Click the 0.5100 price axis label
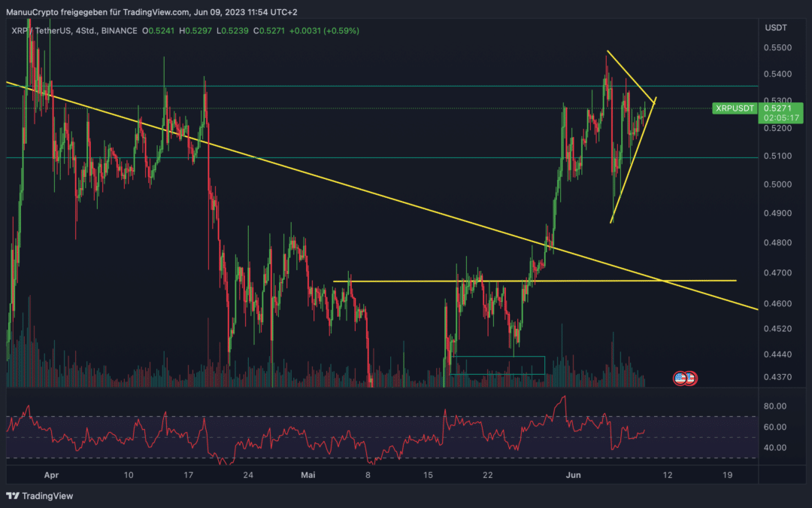This screenshot has width=812, height=508. coord(777,156)
